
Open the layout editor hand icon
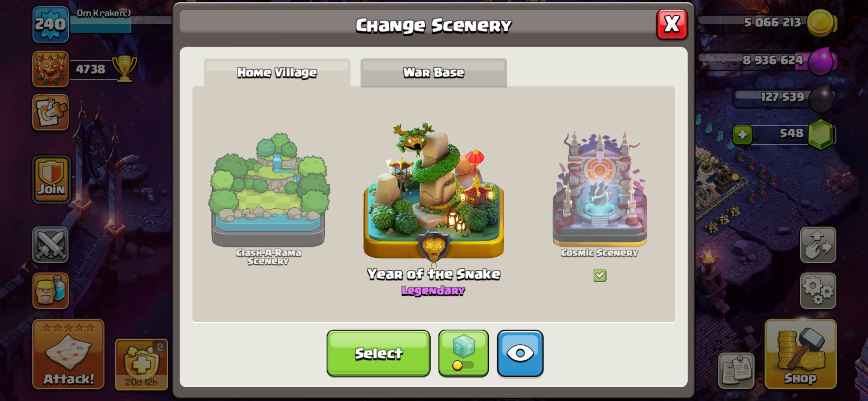pyautogui.click(x=818, y=245)
